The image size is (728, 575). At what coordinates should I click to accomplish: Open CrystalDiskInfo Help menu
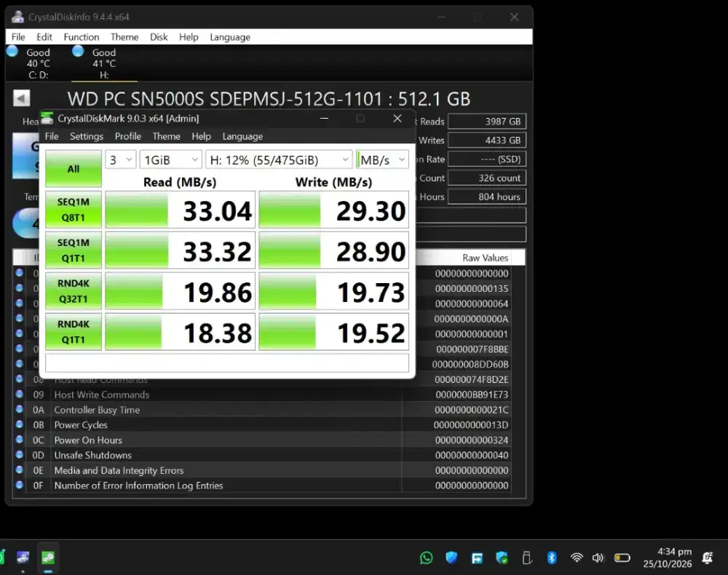pos(189,36)
